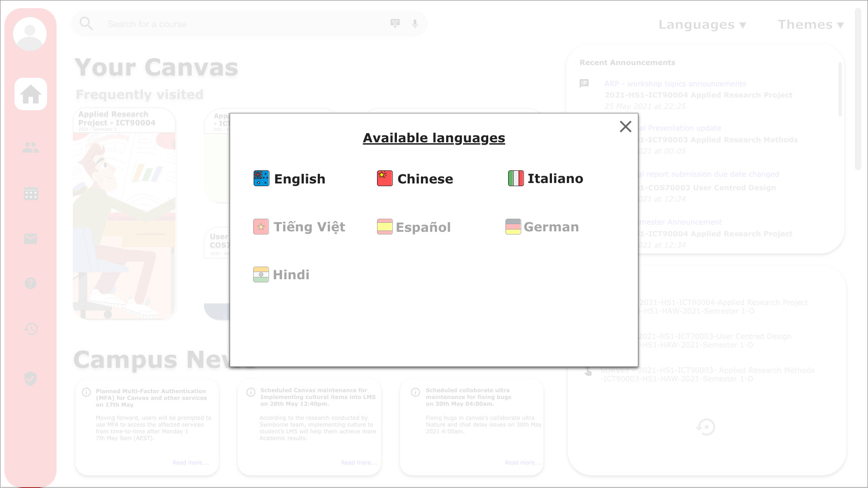Open calendar icon in sidebar
This screenshot has width=868, height=488.
coord(31,193)
